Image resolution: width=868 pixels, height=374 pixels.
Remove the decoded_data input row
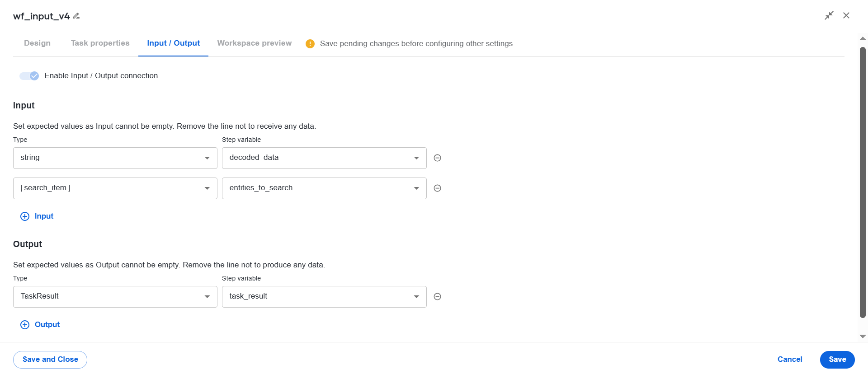(437, 158)
